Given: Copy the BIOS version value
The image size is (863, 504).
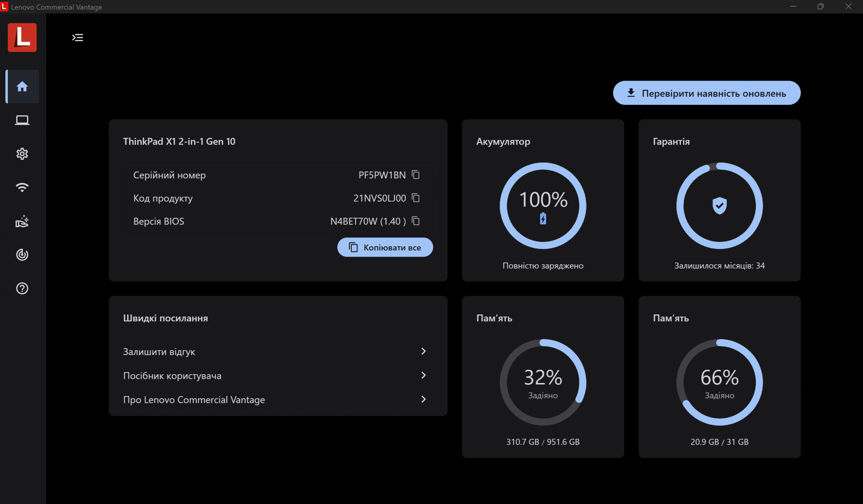Looking at the screenshot, I should point(415,221).
